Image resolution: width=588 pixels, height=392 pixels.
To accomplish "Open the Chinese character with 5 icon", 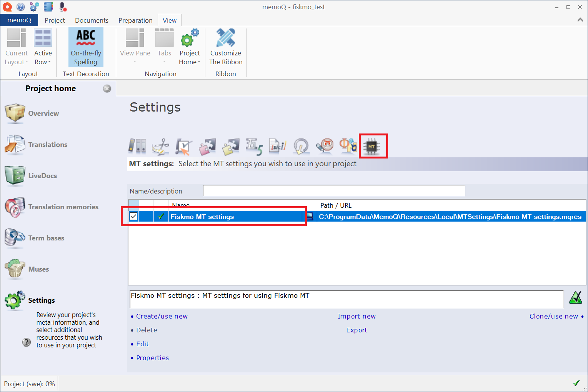I will click(254, 147).
